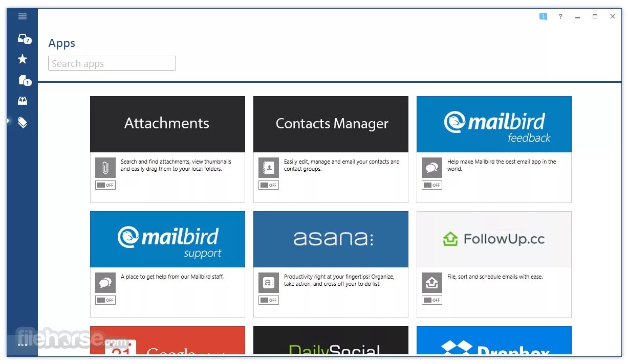This screenshot has width=628, height=364.
Task: Switch on FollowUp.cc toggle
Action: 432,300
